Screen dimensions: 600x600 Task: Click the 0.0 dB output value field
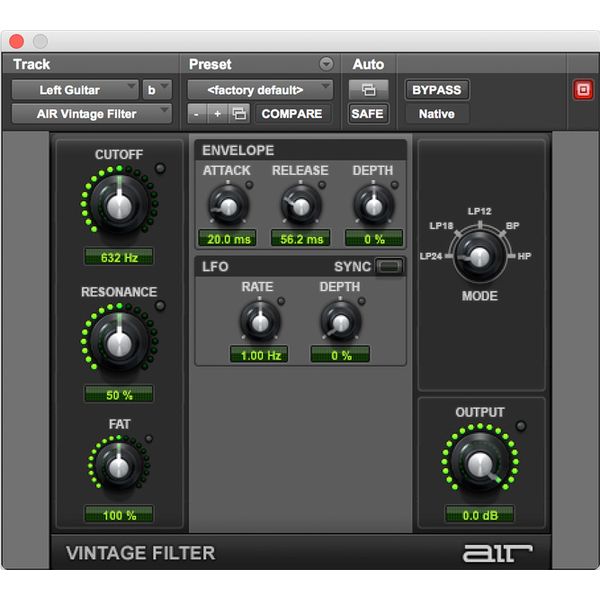pyautogui.click(x=480, y=515)
